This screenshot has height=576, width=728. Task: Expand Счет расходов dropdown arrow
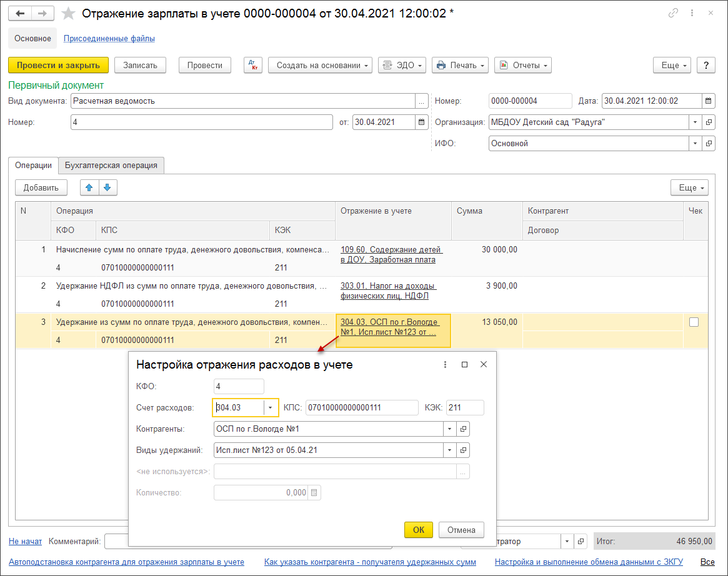point(270,407)
